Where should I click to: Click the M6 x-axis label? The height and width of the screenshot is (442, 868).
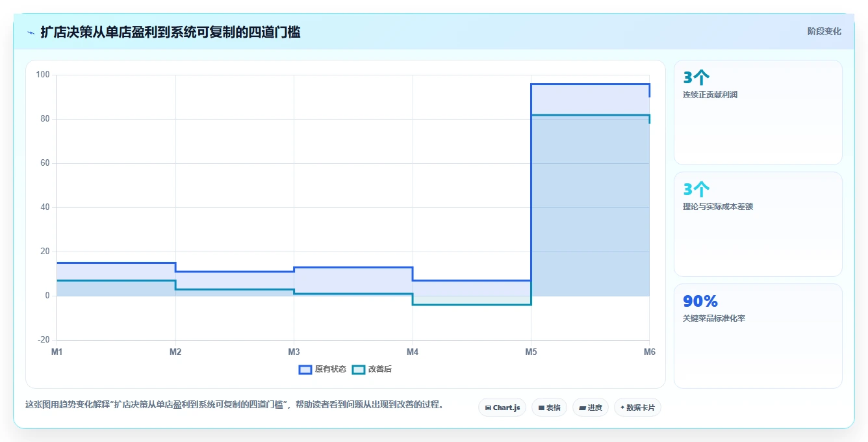[x=649, y=352]
